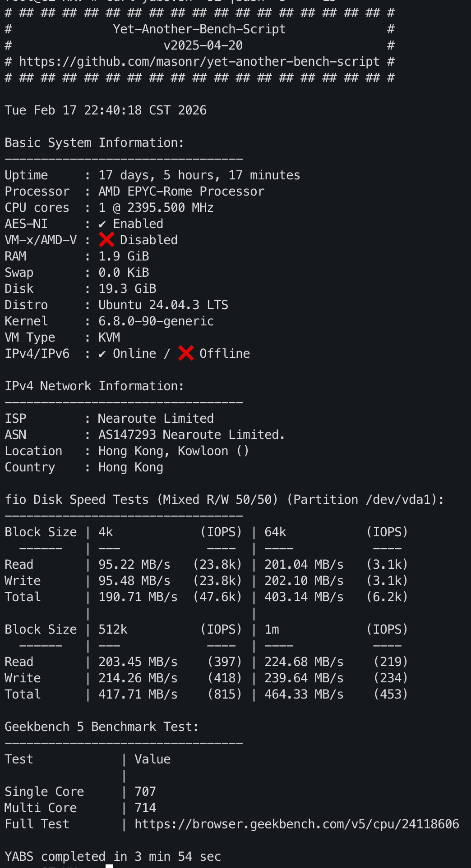Click the checkmark next to Enabled
Viewport: 471px width, 868px height.
(102, 224)
